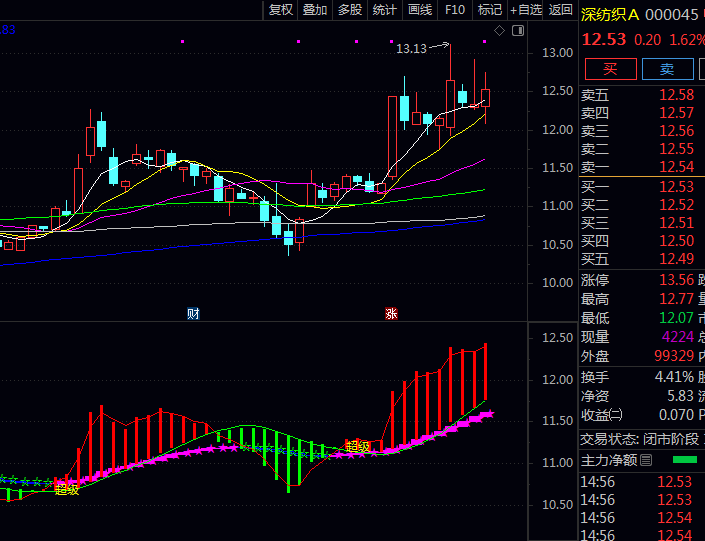Toggle the side panel layout icon
Image resolution: width=705 pixels, height=541 pixels.
516,30
